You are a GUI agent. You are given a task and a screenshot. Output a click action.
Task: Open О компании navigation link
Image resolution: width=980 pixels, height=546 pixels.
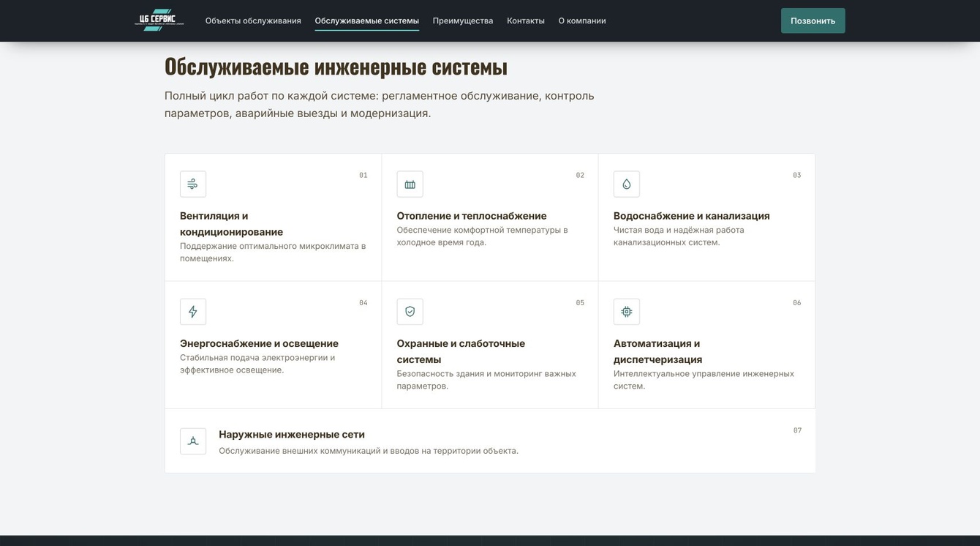(x=582, y=20)
